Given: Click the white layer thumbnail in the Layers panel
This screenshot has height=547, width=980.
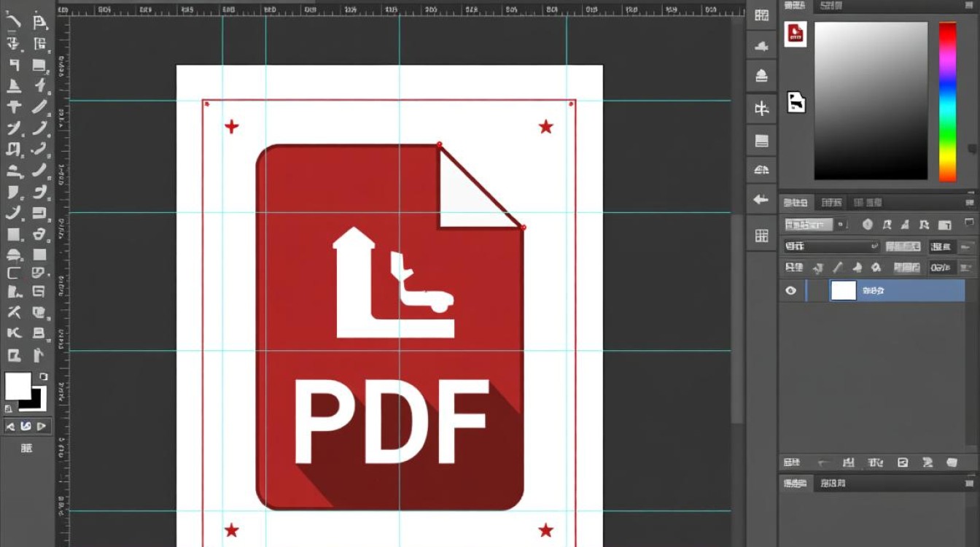Looking at the screenshot, I should pos(844,290).
